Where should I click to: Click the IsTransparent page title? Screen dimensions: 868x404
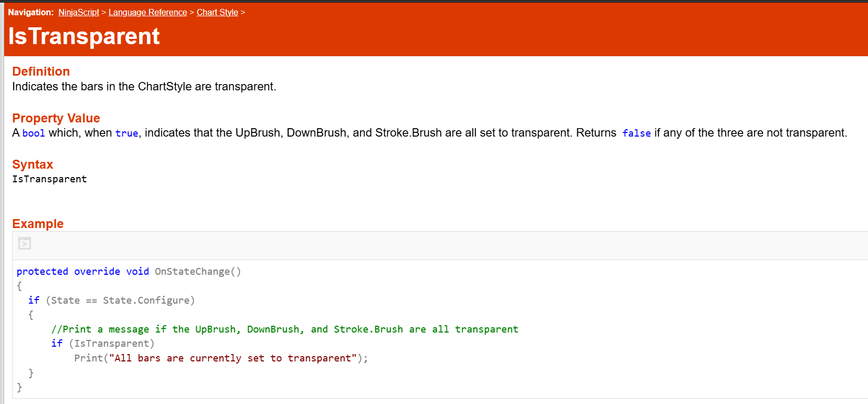click(x=84, y=36)
